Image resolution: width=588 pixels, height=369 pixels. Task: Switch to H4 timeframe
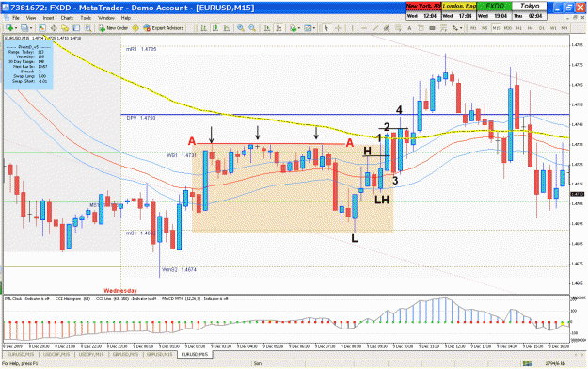tap(531, 28)
